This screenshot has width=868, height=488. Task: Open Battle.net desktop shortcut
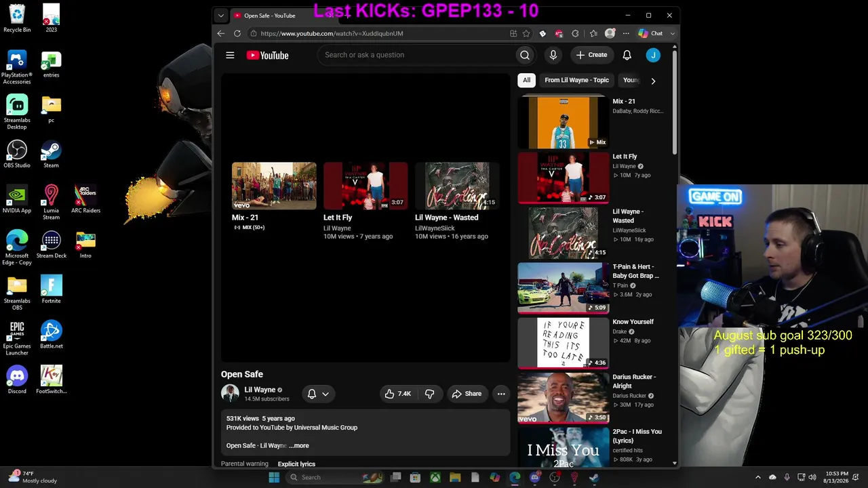(51, 335)
